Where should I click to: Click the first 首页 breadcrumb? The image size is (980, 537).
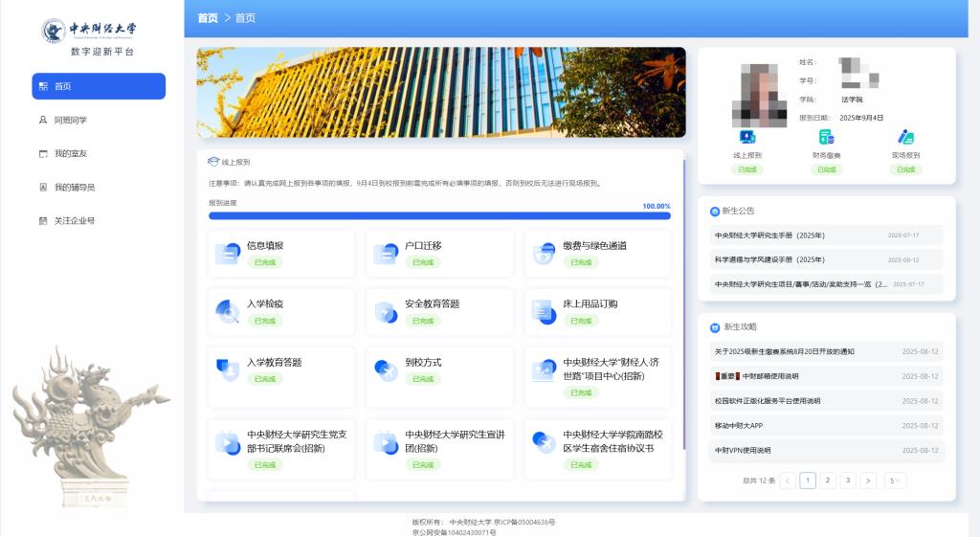coord(208,18)
